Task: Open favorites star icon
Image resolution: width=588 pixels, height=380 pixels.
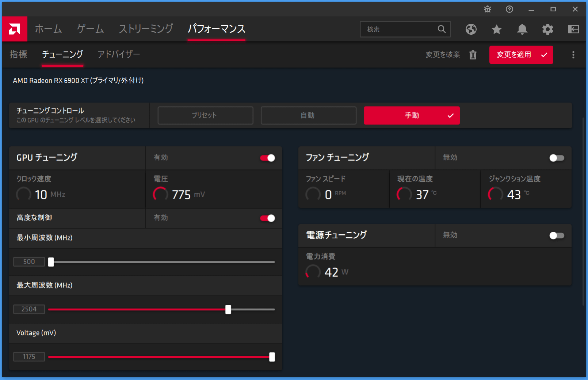Action: [x=497, y=29]
